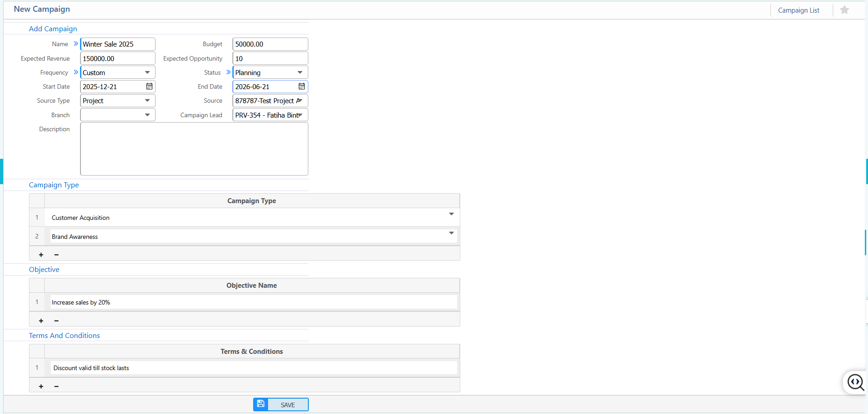The height and width of the screenshot is (414, 868).
Task: Expand the Customer Acquisition type dropdown
Action: click(451, 214)
